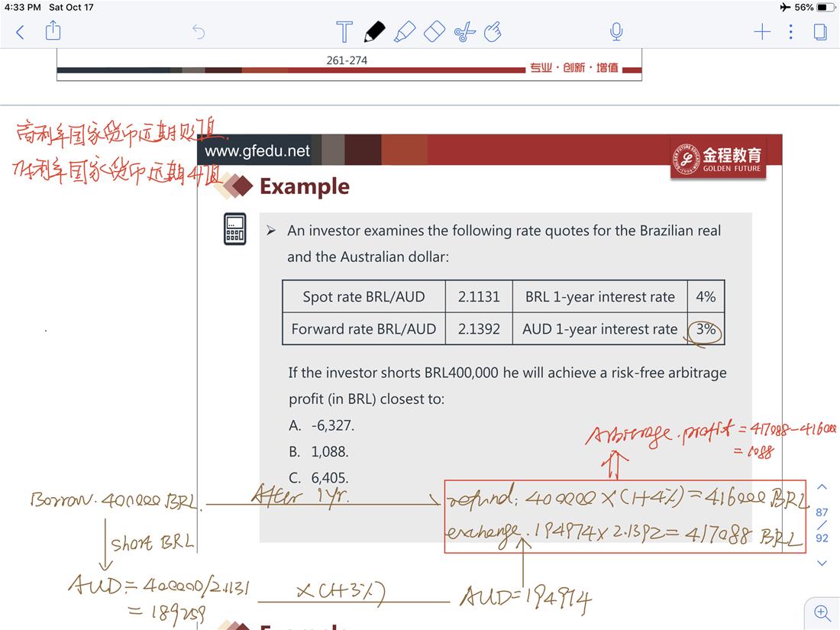Screen dimensions: 840x630
Task: Tap the Golden Future logo
Action: coord(718,159)
